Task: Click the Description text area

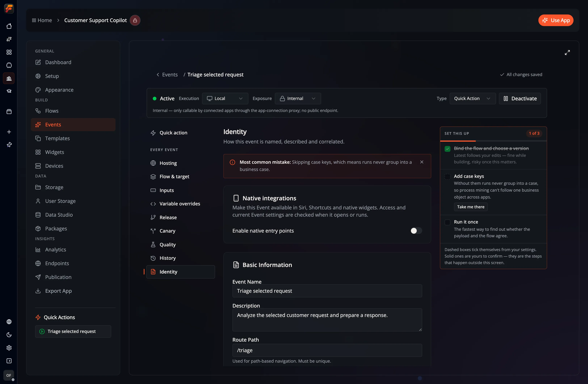Action: pos(327,320)
